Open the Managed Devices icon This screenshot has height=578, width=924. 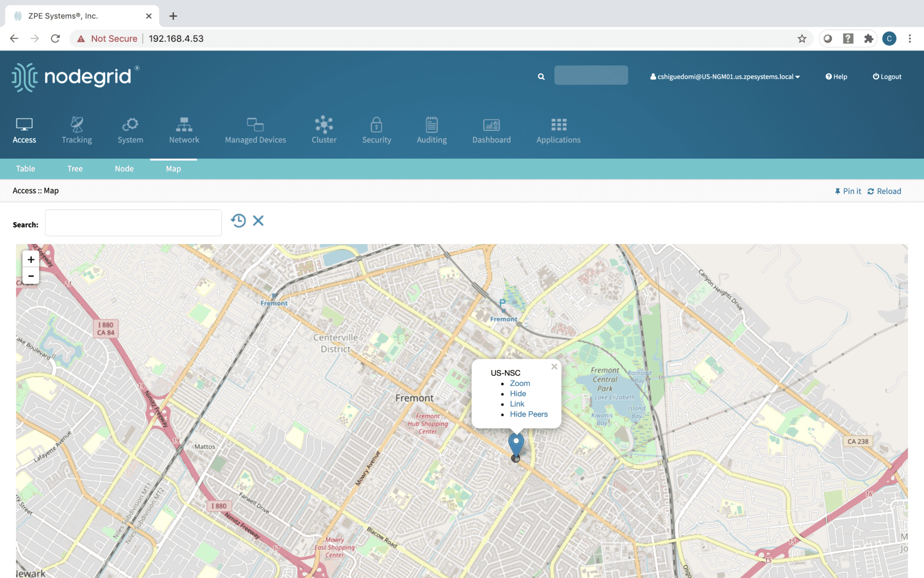[x=255, y=124]
